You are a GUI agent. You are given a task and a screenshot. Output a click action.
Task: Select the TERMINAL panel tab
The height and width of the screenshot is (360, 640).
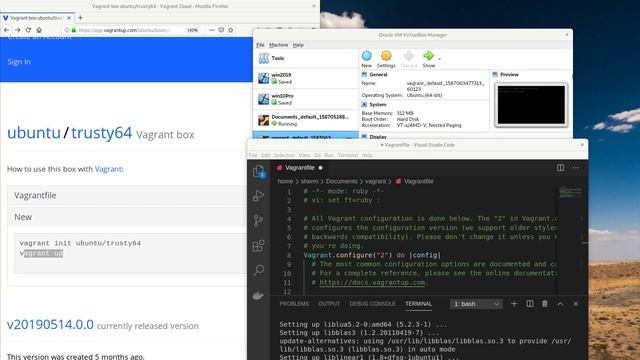[x=418, y=304]
